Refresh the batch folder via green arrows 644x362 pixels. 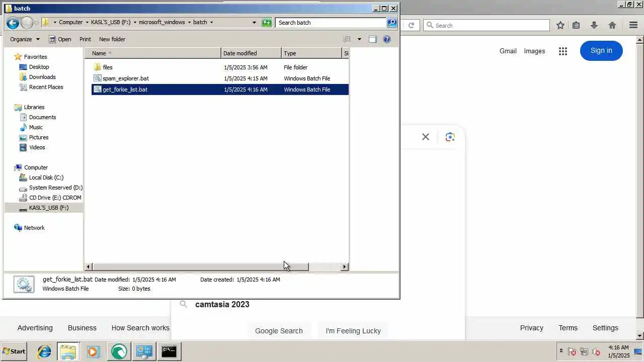267,23
